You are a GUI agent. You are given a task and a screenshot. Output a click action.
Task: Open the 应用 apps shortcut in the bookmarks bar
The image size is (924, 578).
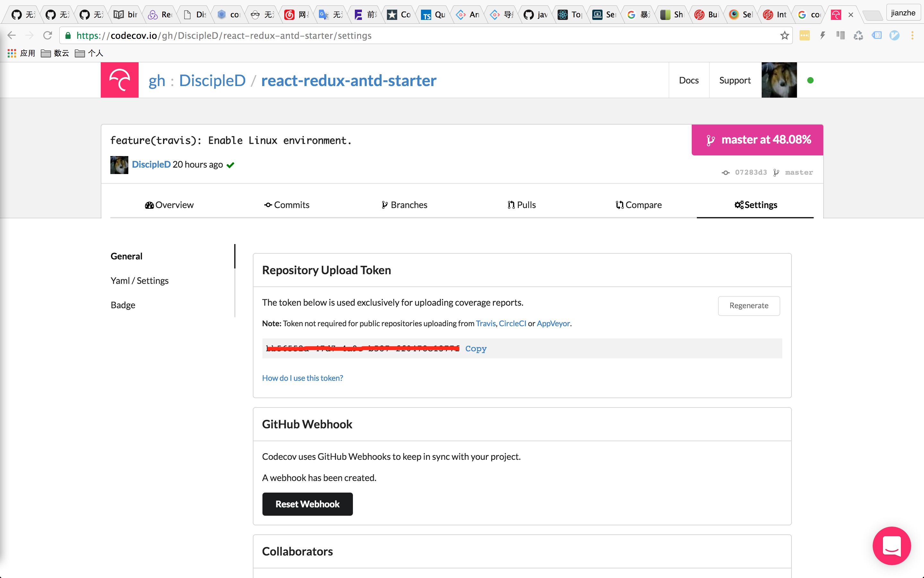tap(21, 53)
